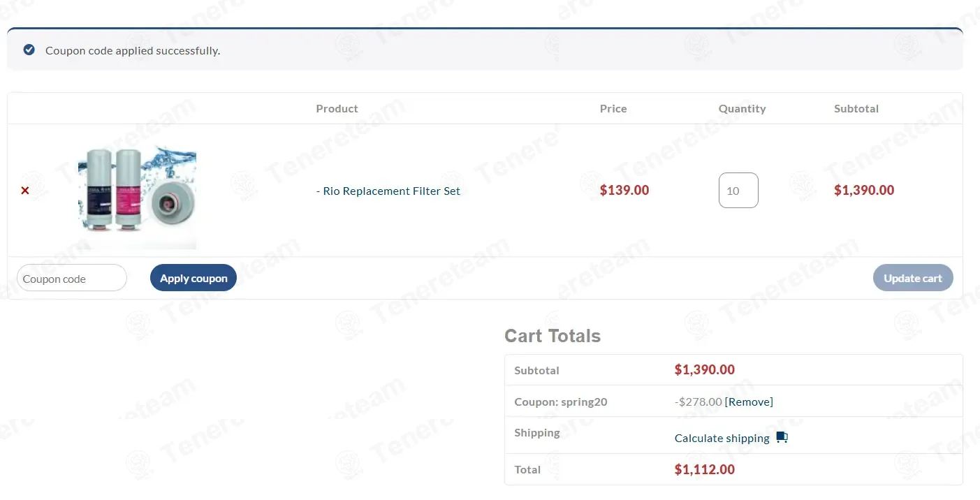Remove the spring20 coupon
Image resolution: width=980 pixels, height=500 pixels.
tap(749, 402)
